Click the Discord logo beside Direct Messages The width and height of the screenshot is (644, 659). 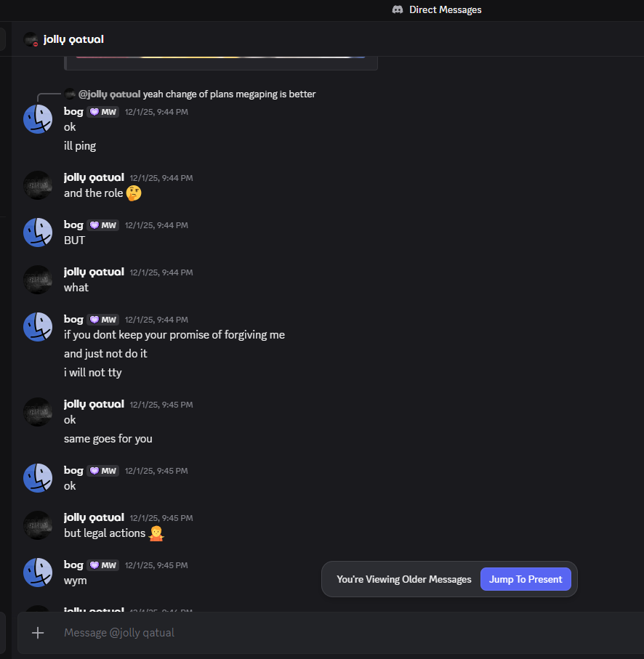(x=398, y=9)
